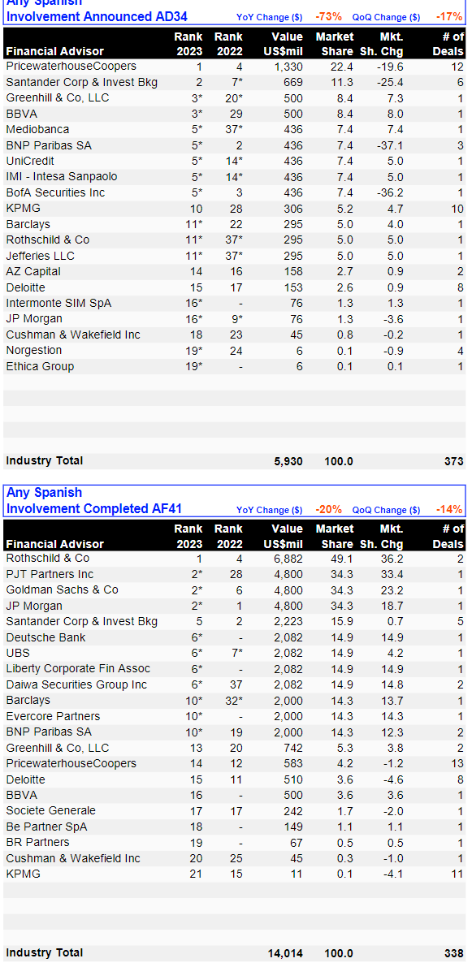Select the -17% QoQ change figure
This screenshot has width=472, height=980.
[449, 16]
